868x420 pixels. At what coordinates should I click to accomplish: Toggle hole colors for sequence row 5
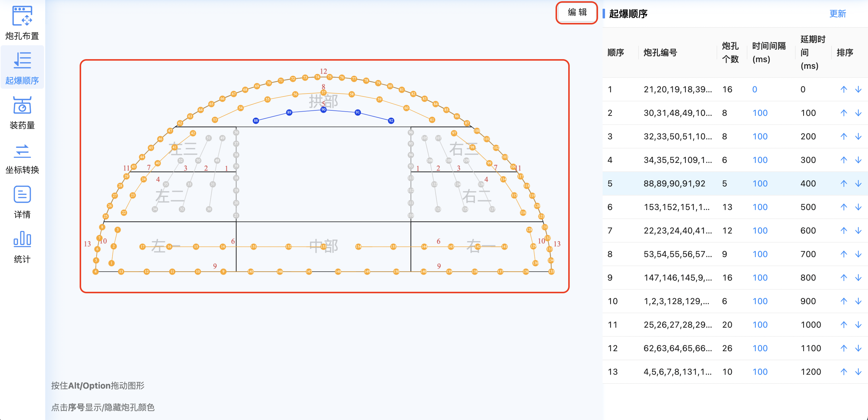(x=610, y=183)
